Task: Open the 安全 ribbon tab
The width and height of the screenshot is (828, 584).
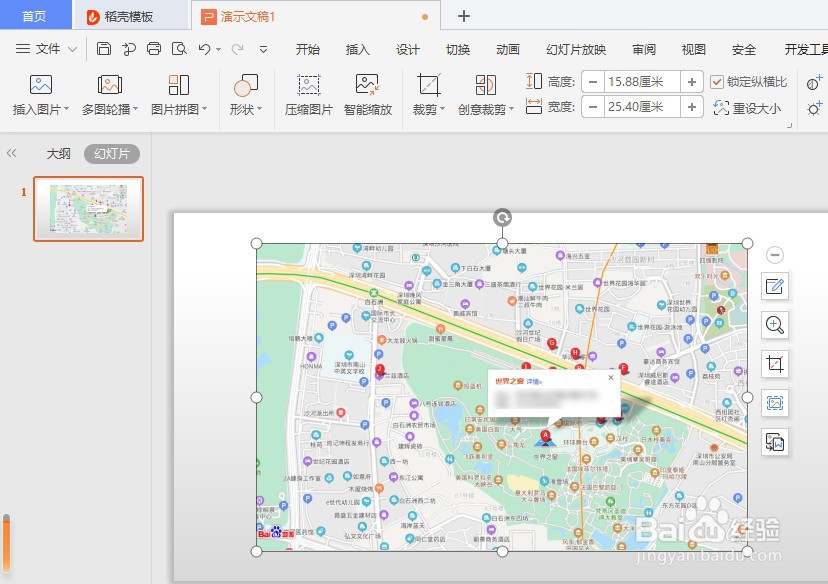Action: [744, 50]
